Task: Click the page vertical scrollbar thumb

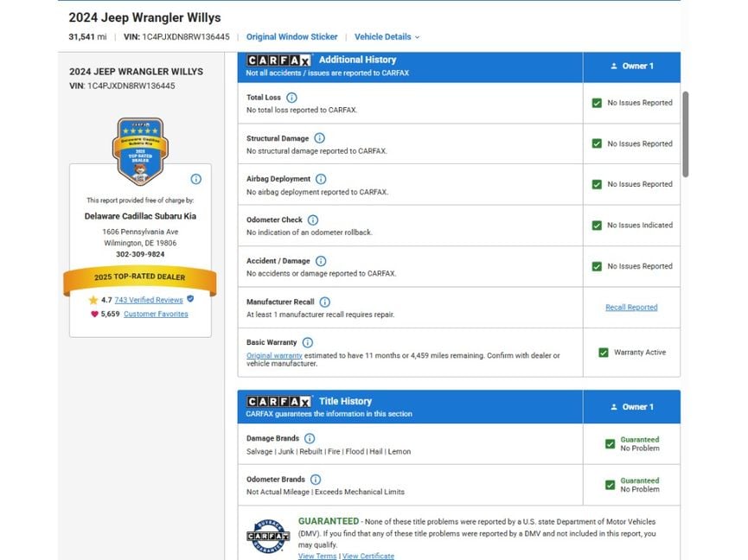Action: (x=686, y=135)
